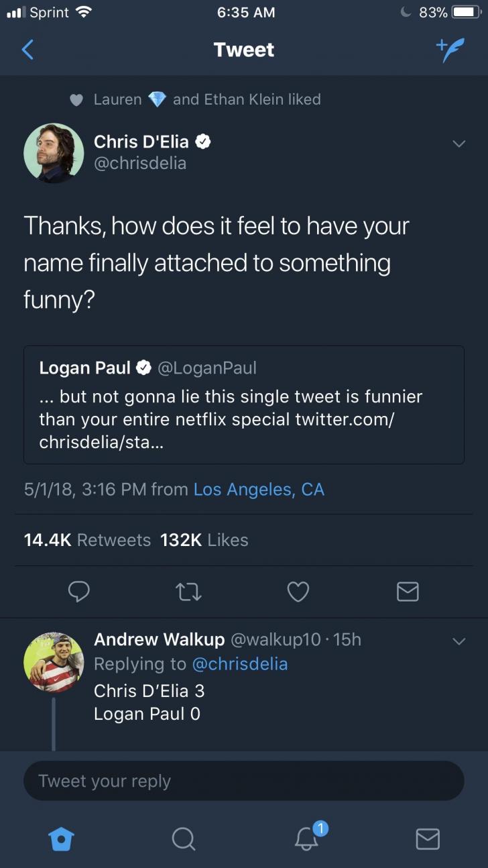The height and width of the screenshot is (868, 488).
Task: Like the tweet with the heart icon
Action: tap(298, 591)
